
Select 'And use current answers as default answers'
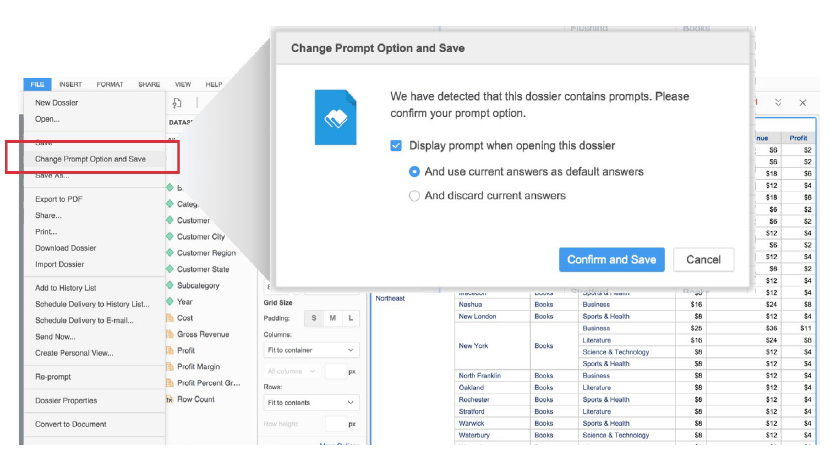(x=415, y=172)
